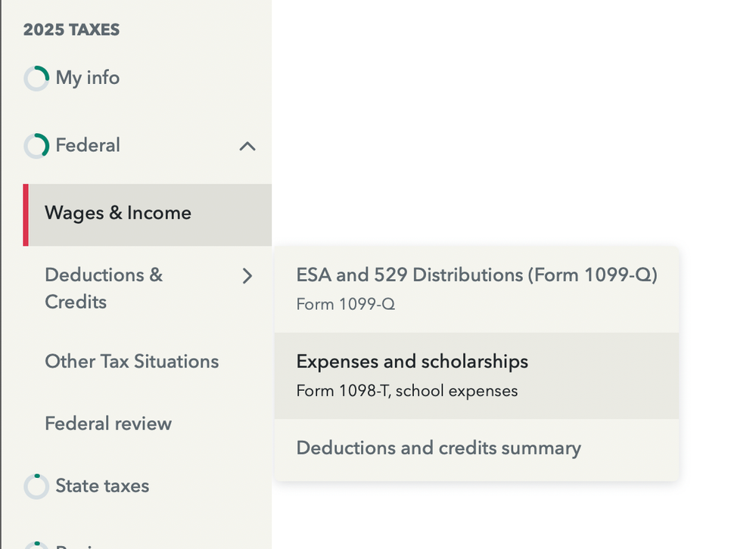Go to Wages & Income
This screenshot has width=756, height=549.
tap(118, 213)
